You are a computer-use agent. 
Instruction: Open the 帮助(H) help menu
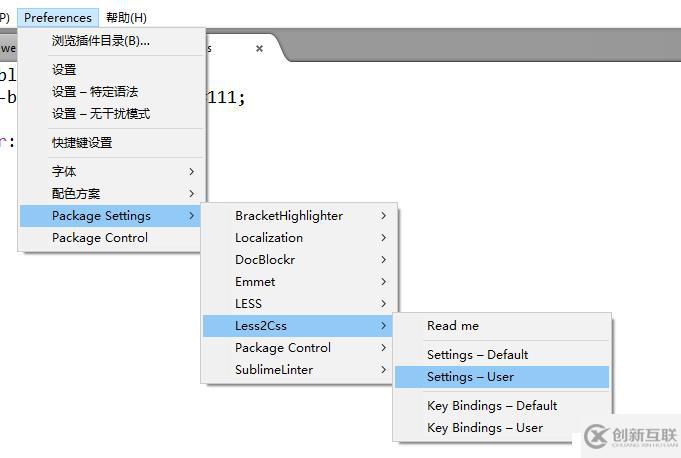pyautogui.click(x=126, y=17)
